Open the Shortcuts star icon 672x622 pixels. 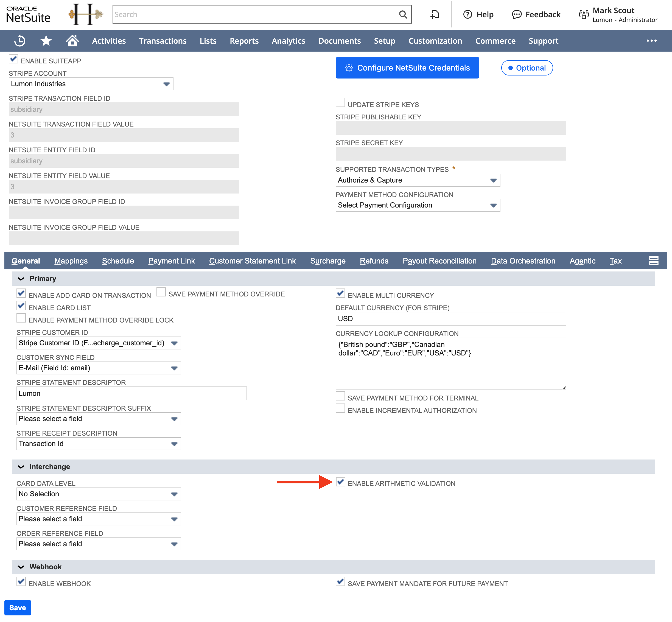tap(46, 41)
